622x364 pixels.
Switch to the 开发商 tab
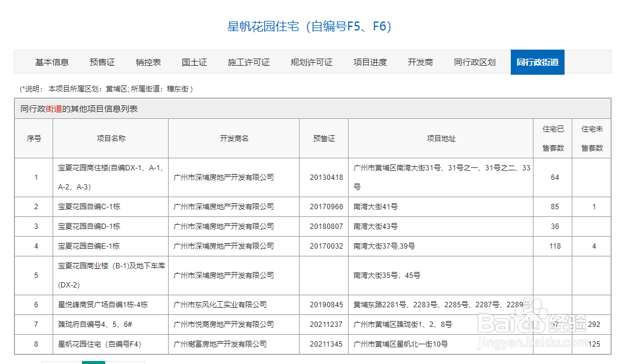pyautogui.click(x=420, y=62)
